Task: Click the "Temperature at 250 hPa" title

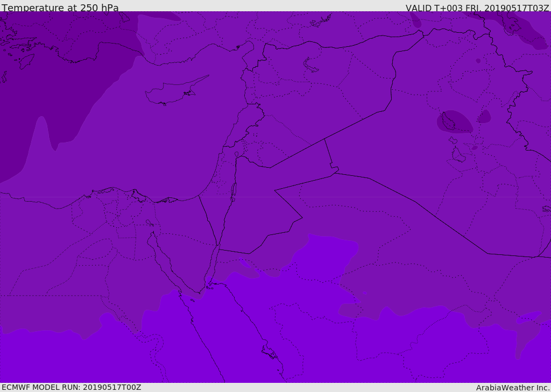Action: [x=60, y=8]
